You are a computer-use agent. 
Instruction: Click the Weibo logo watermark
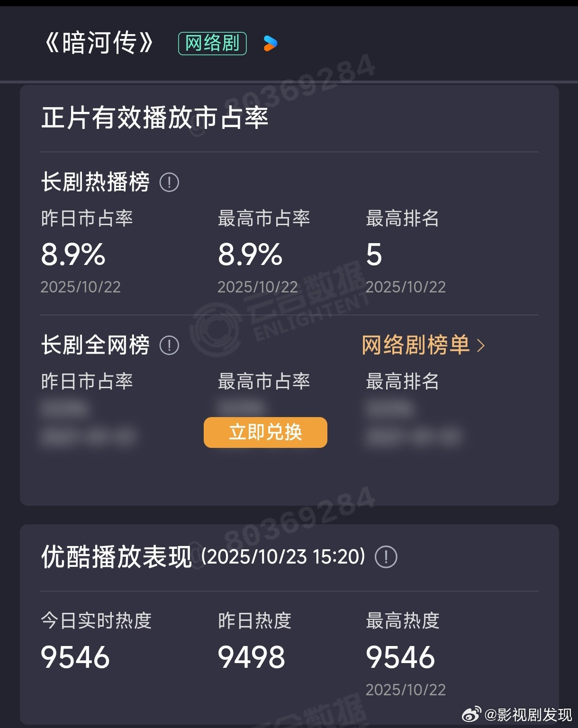pyautogui.click(x=472, y=713)
